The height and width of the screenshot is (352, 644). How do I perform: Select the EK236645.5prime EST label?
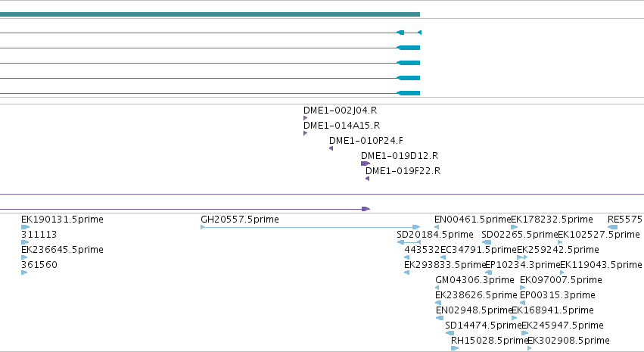(62, 250)
